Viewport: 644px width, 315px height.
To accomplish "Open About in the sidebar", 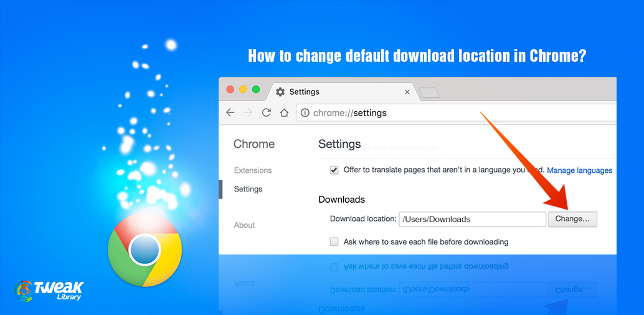I will pyautogui.click(x=244, y=225).
